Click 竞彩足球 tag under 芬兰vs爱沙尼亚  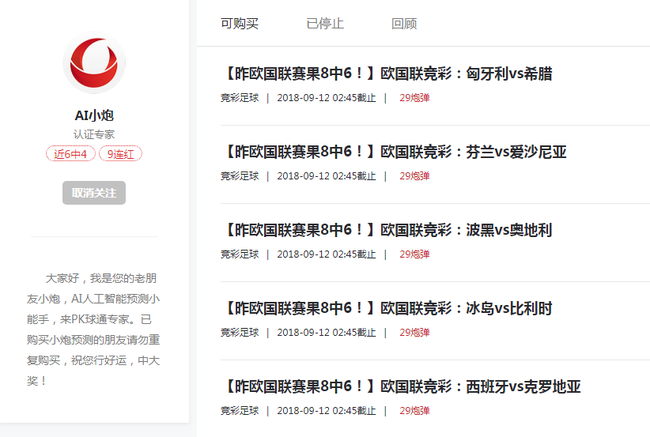(x=240, y=176)
